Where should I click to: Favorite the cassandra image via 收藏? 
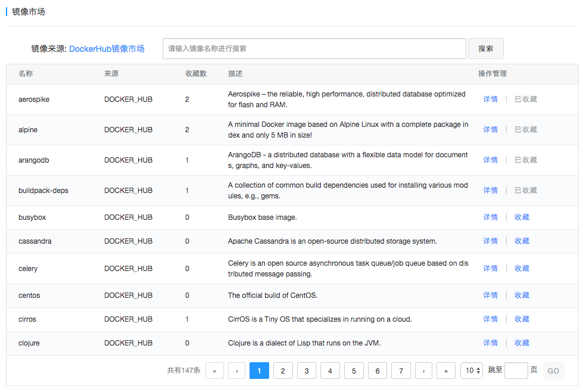click(x=522, y=241)
